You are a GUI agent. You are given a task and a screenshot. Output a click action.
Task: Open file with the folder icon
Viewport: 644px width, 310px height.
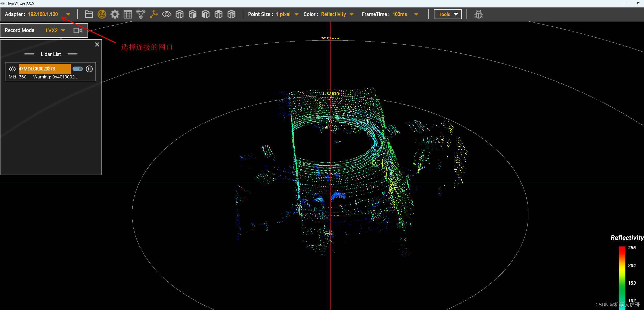coord(89,14)
